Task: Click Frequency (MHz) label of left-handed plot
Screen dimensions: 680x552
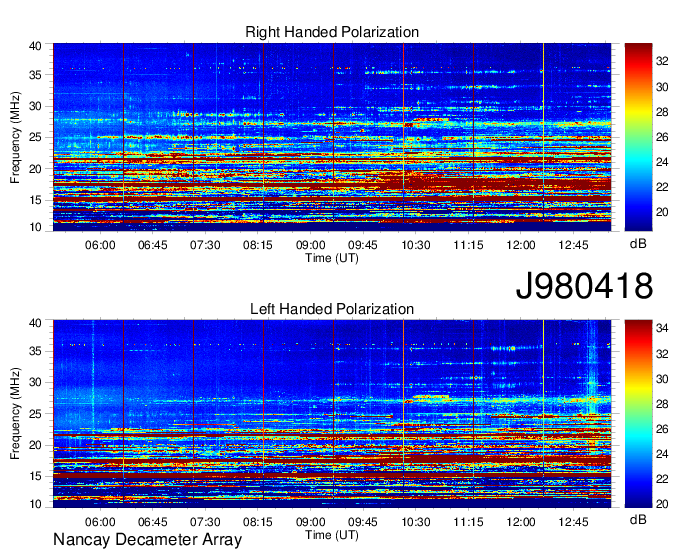Action: point(15,414)
